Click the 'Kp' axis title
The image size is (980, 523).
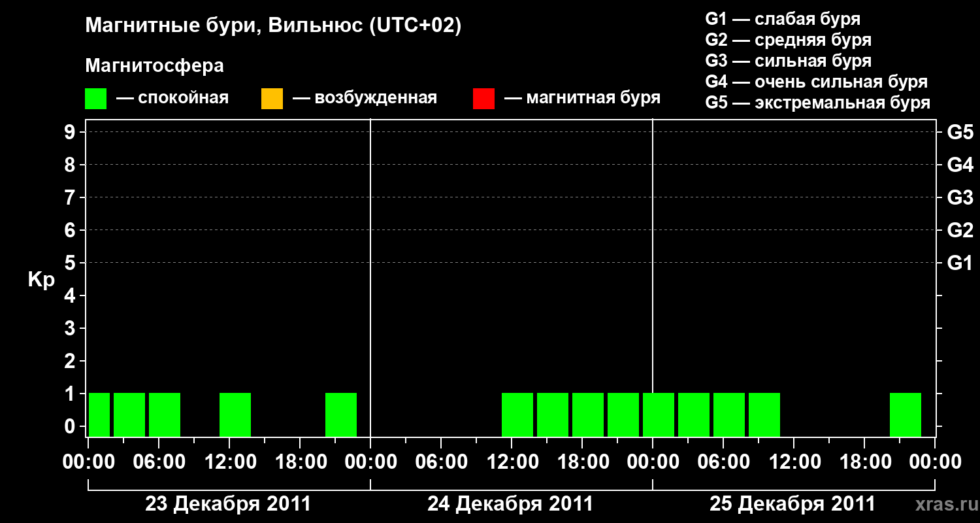(x=41, y=280)
